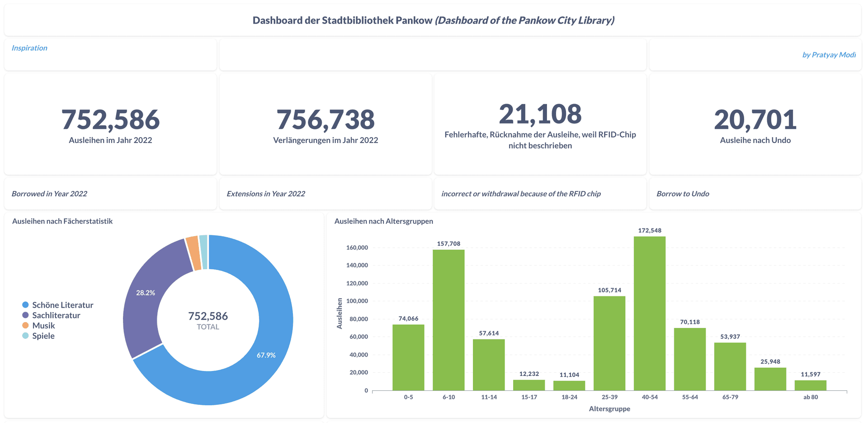Click the Musik legend label

pos(43,326)
